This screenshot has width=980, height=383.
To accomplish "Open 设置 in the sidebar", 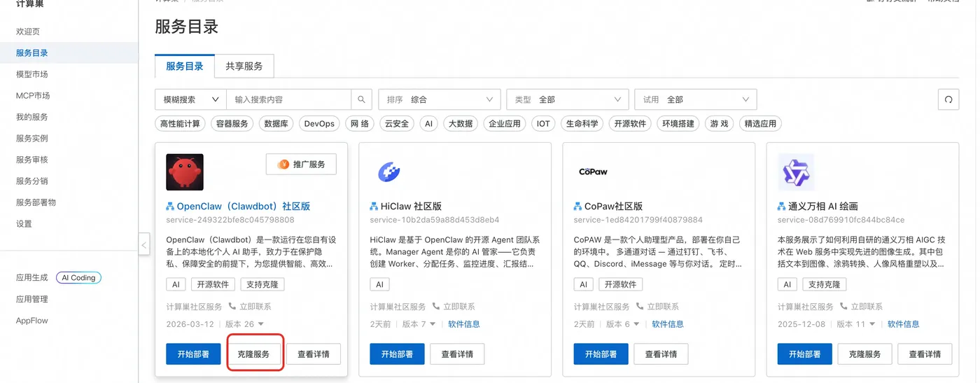I will coord(24,224).
